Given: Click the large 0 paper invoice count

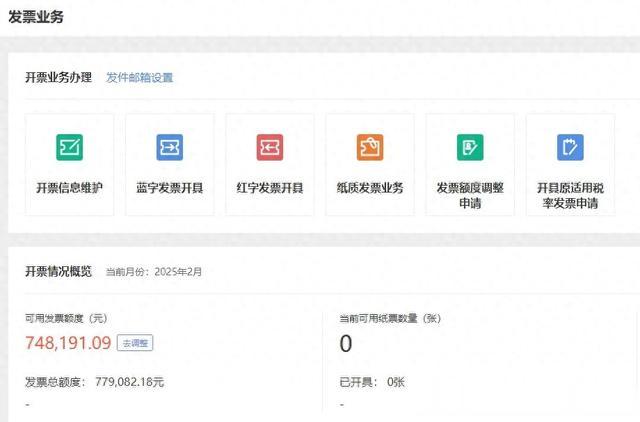Looking at the screenshot, I should click(346, 343).
